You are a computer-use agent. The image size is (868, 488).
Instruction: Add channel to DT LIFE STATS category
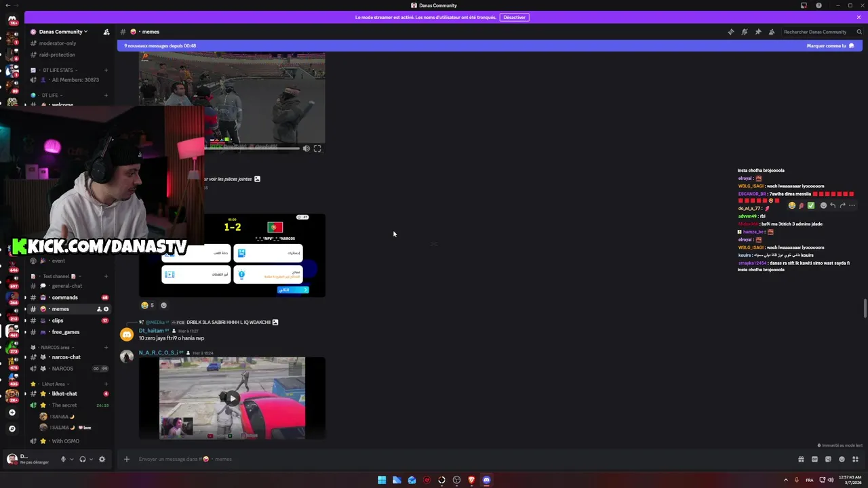(106, 70)
